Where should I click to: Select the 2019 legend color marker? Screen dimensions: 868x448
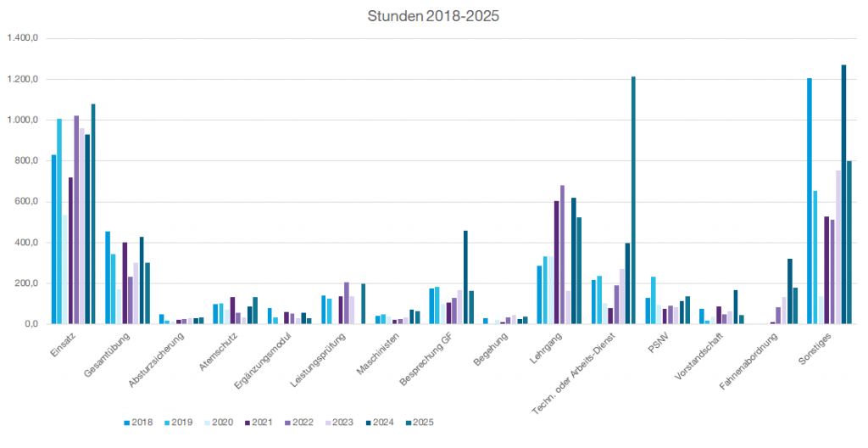tap(167, 422)
